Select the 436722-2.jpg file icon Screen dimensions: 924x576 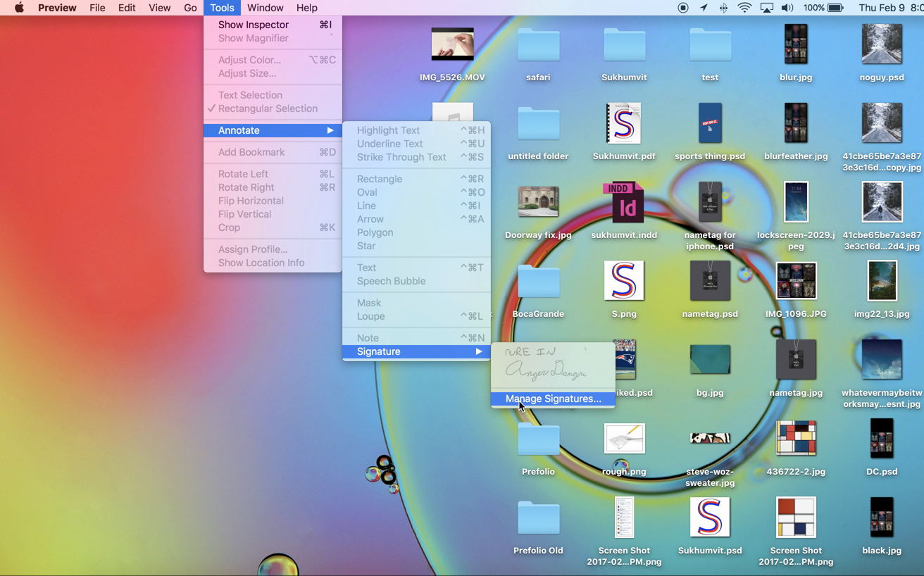tap(796, 439)
